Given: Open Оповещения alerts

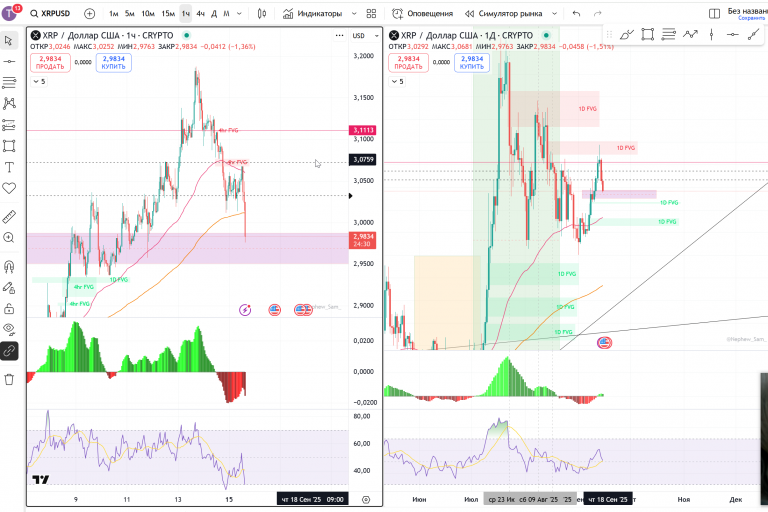Looking at the screenshot, I should (423, 14).
